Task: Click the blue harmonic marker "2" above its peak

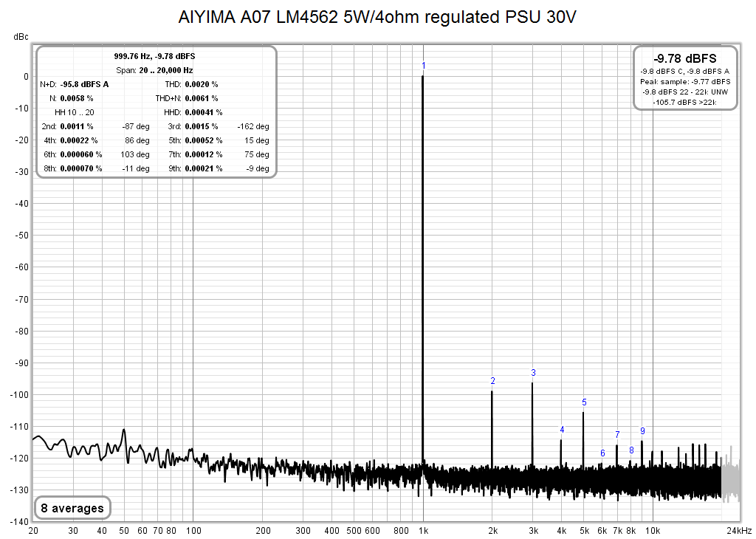Action: click(492, 381)
